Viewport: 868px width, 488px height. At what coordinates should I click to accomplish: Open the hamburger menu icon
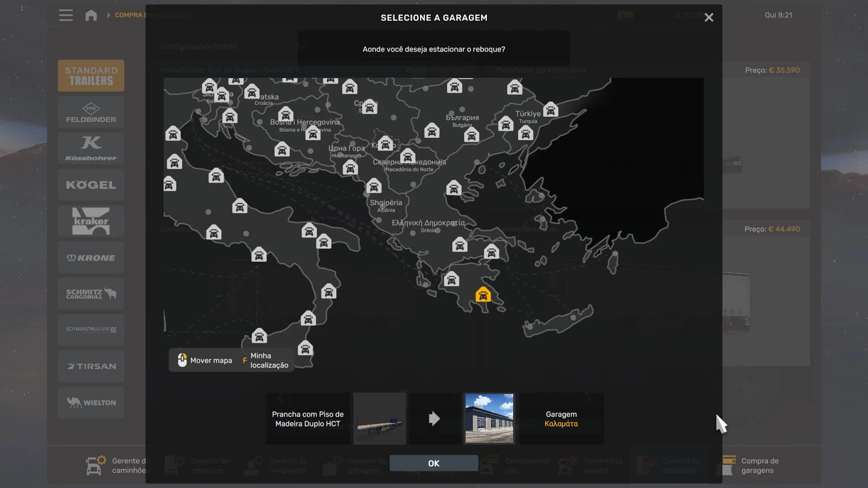[x=66, y=15]
